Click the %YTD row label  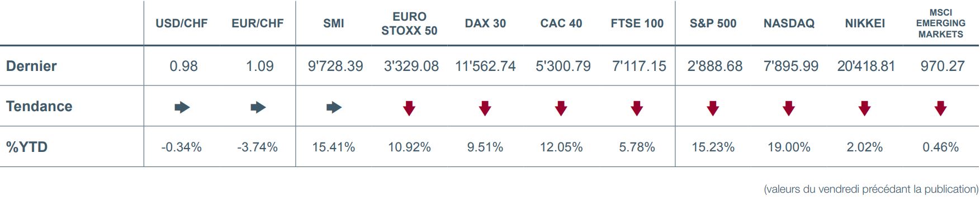point(27,147)
